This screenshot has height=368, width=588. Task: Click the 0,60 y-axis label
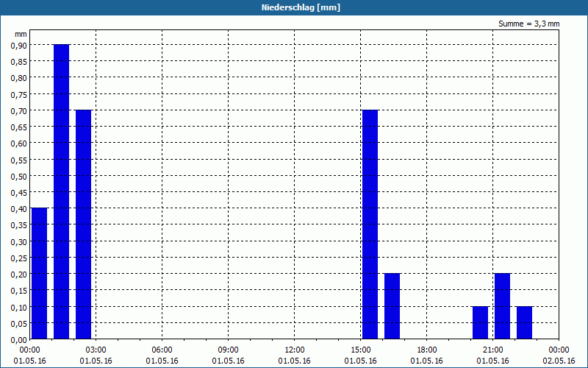[x=19, y=144]
